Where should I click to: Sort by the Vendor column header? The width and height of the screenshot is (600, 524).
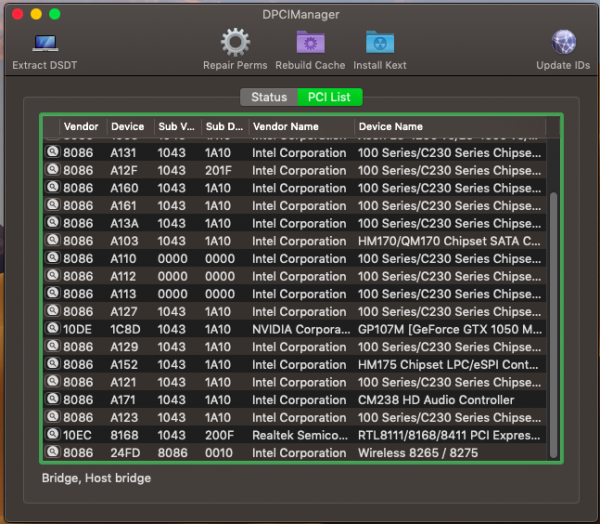tap(81, 127)
